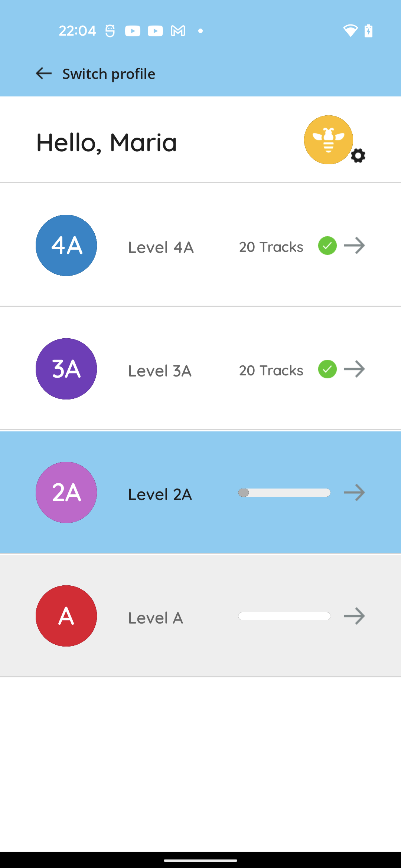Open the bee profile avatar
Viewport: 401px width, 868px height.
click(x=328, y=140)
